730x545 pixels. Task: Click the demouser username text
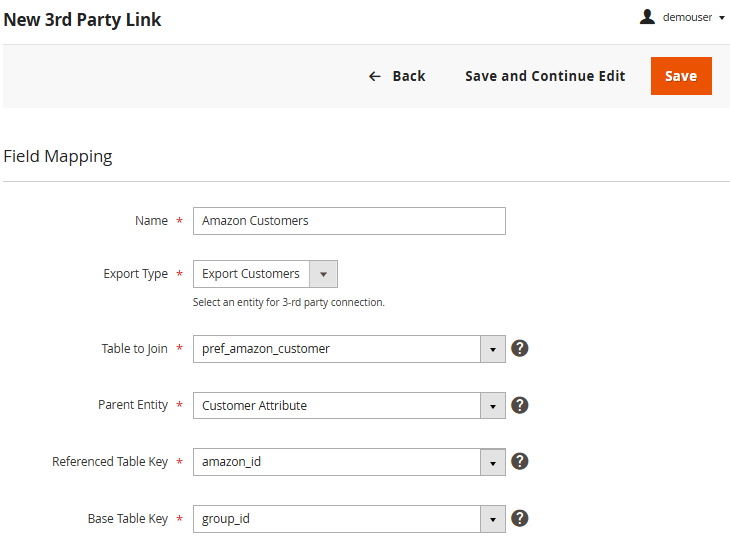(687, 18)
